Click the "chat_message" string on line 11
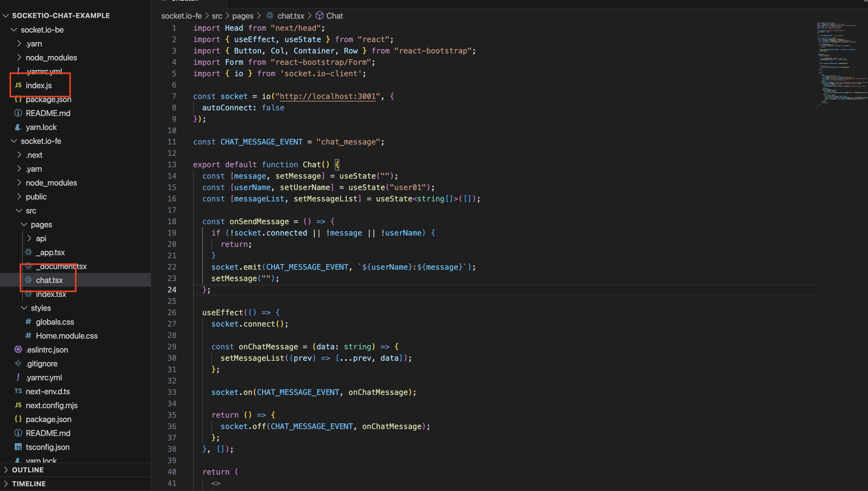The width and height of the screenshot is (868, 491). [348, 142]
